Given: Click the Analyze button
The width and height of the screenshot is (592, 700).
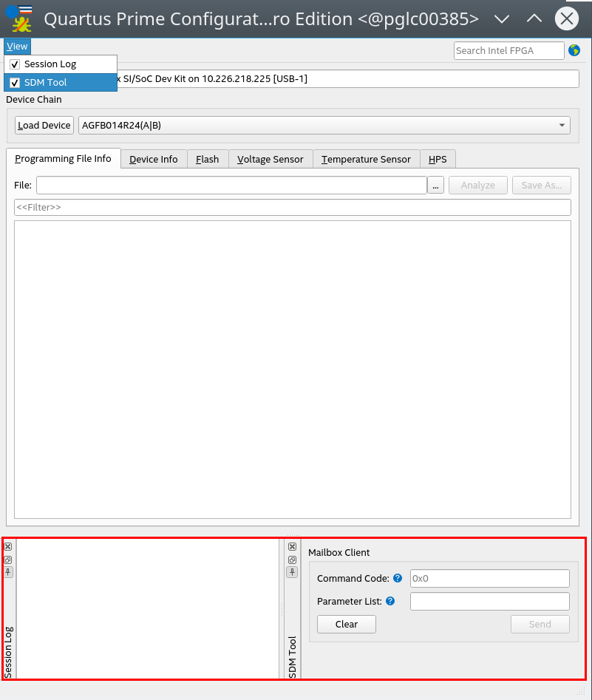Looking at the screenshot, I should click(x=478, y=186).
